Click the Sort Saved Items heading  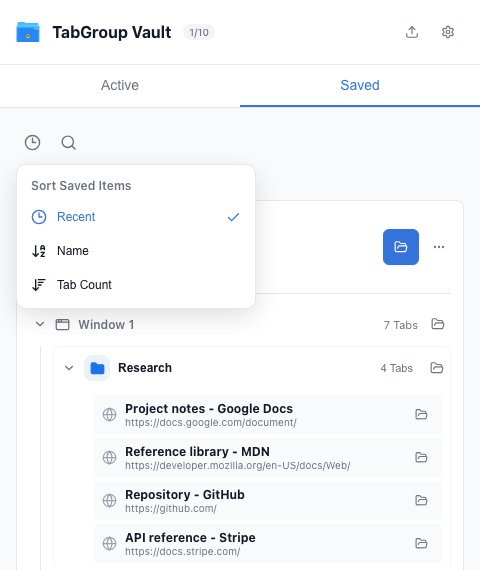click(x=81, y=186)
